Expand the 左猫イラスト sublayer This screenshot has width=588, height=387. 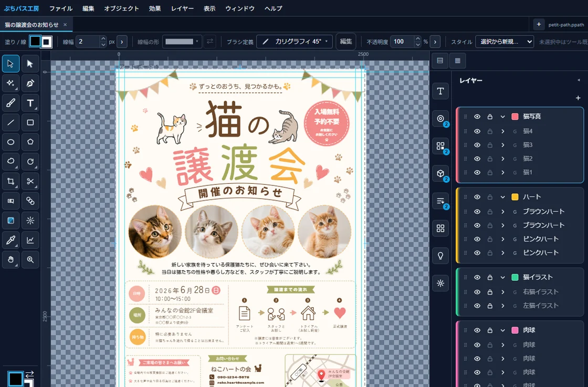point(502,306)
